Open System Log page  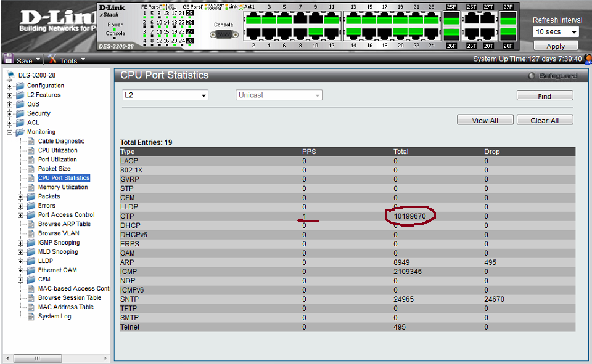(x=54, y=316)
